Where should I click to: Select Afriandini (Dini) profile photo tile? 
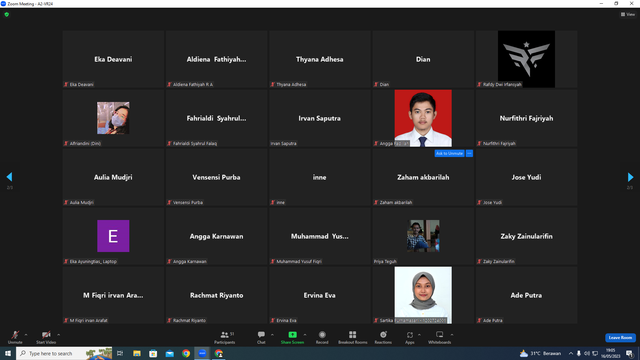[113, 118]
